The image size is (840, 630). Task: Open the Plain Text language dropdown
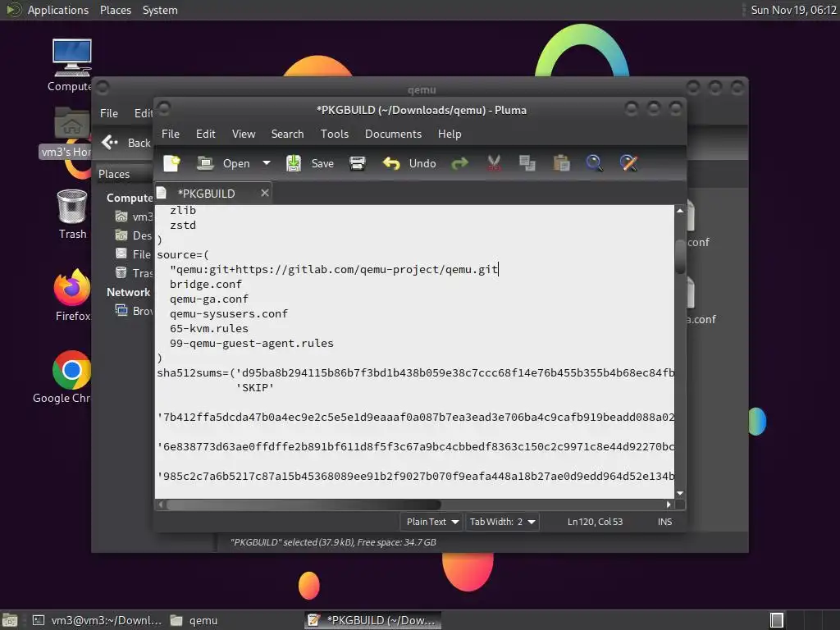[431, 522]
